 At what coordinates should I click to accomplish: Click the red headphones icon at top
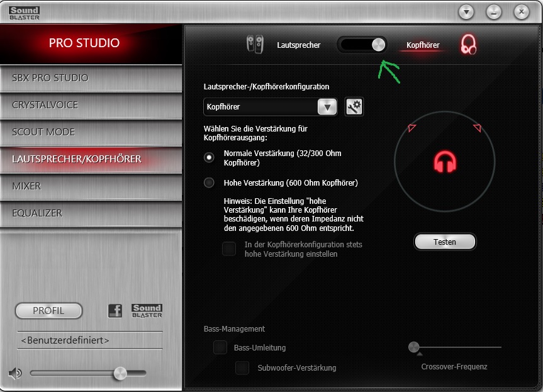tap(468, 44)
